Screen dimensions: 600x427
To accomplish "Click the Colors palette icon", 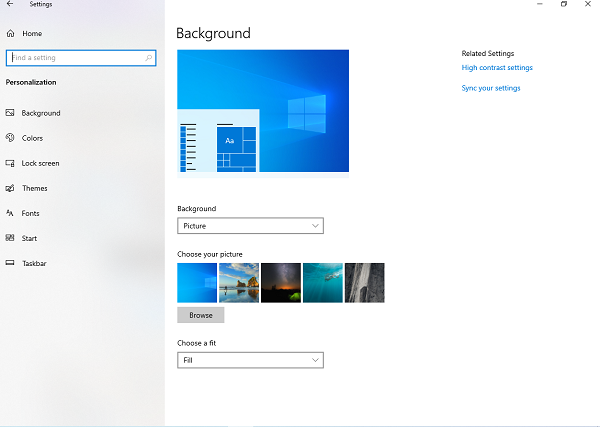I will click(10, 138).
